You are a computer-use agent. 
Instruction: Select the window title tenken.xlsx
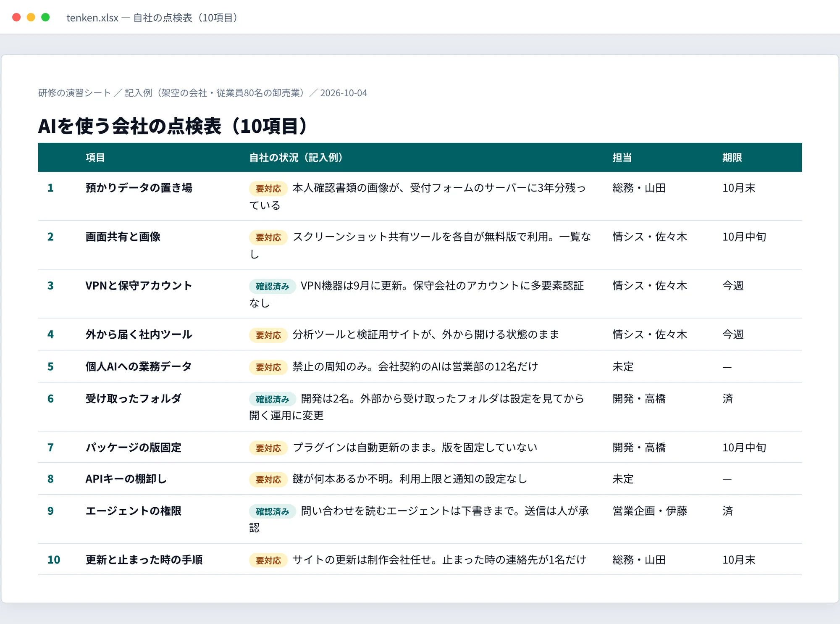(x=92, y=18)
